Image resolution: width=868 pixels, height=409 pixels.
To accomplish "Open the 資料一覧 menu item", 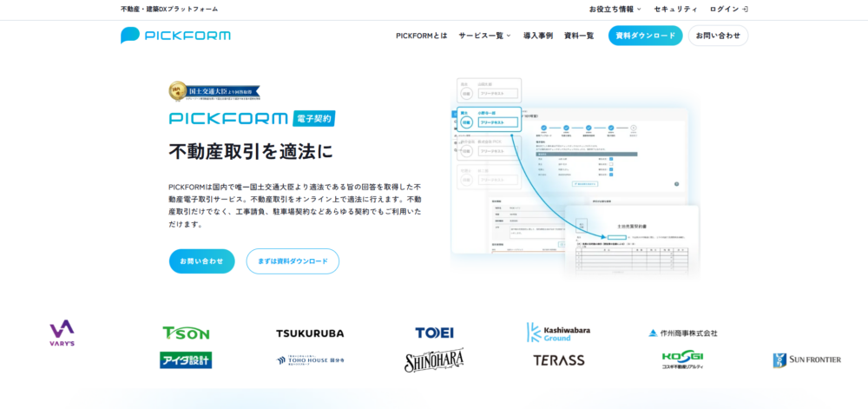I will [x=579, y=36].
